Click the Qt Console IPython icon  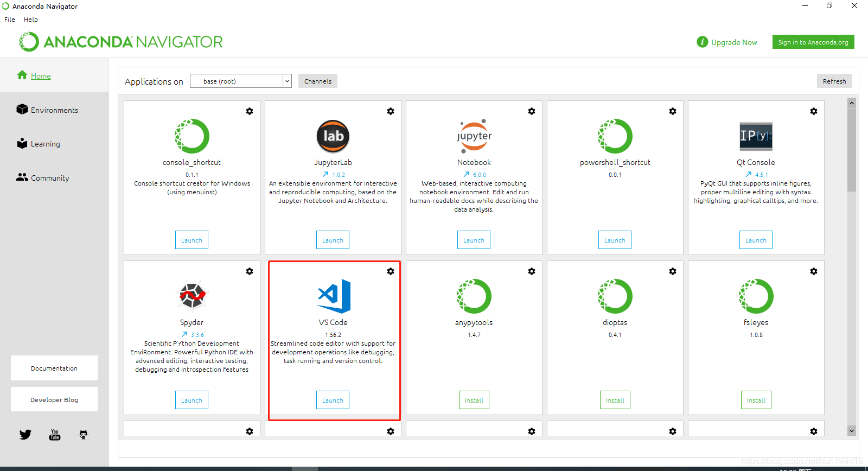coord(756,136)
